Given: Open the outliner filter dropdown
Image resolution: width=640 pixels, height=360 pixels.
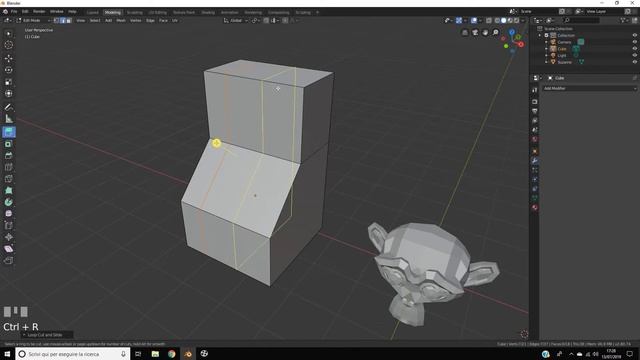Looking at the screenshot, I should (624, 20).
